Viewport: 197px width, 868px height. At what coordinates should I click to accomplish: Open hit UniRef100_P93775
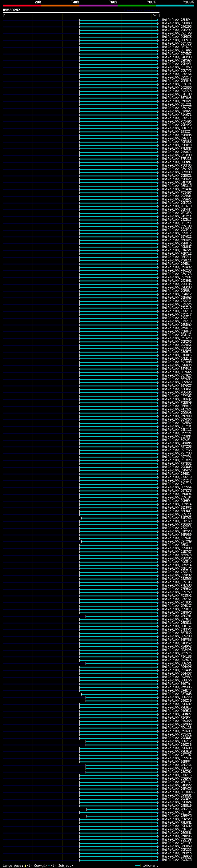[x=177, y=91]
